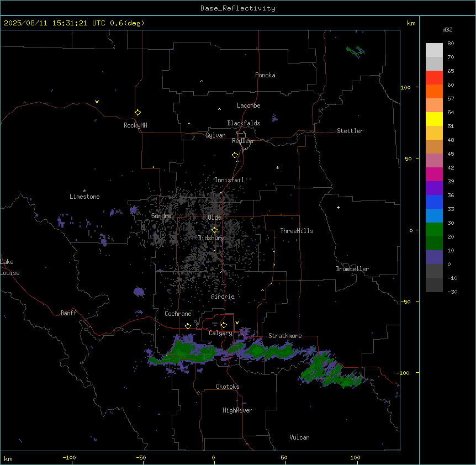Click the yellow v marker northwest of RockyMH
This screenshot has height=465, width=476.
tap(97, 102)
